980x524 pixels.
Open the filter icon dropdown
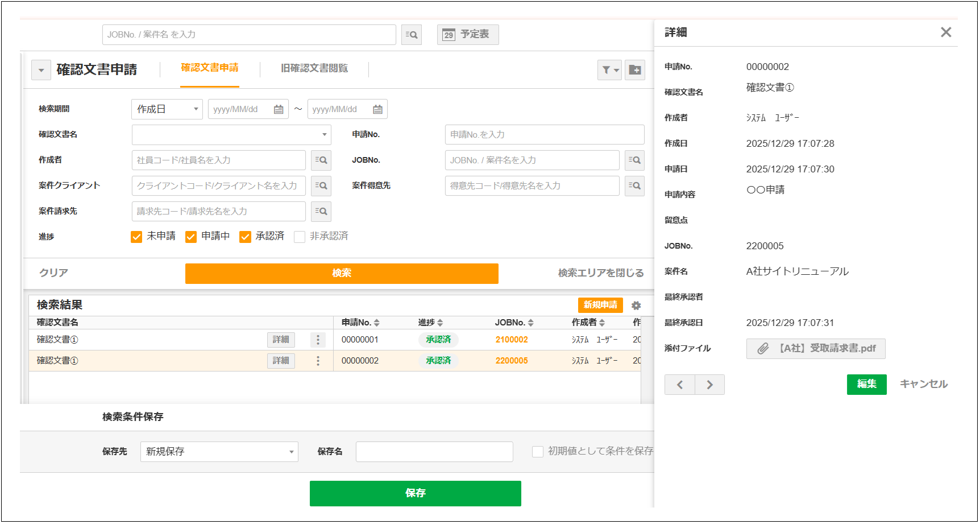coord(609,70)
